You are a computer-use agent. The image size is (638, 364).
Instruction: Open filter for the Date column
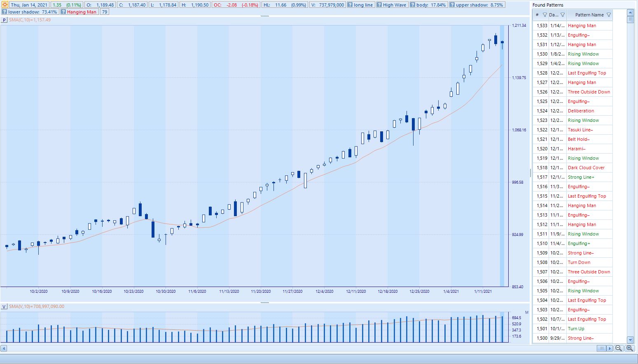(563, 15)
